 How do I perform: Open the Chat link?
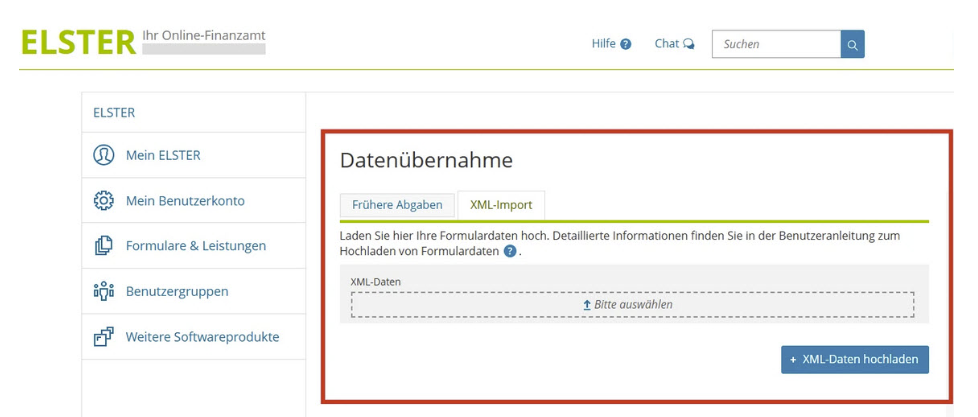point(667,44)
